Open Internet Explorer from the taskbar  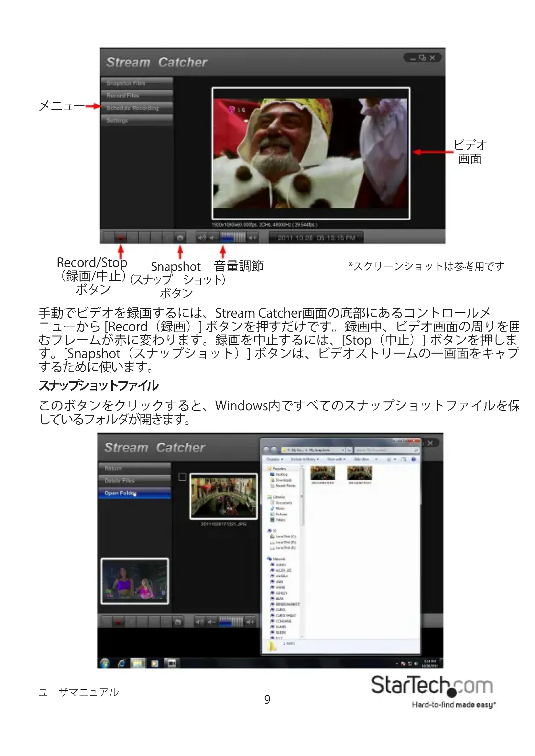[x=122, y=663]
